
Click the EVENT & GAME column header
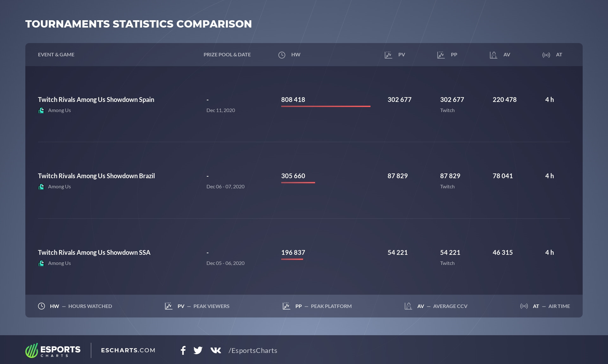tap(56, 55)
